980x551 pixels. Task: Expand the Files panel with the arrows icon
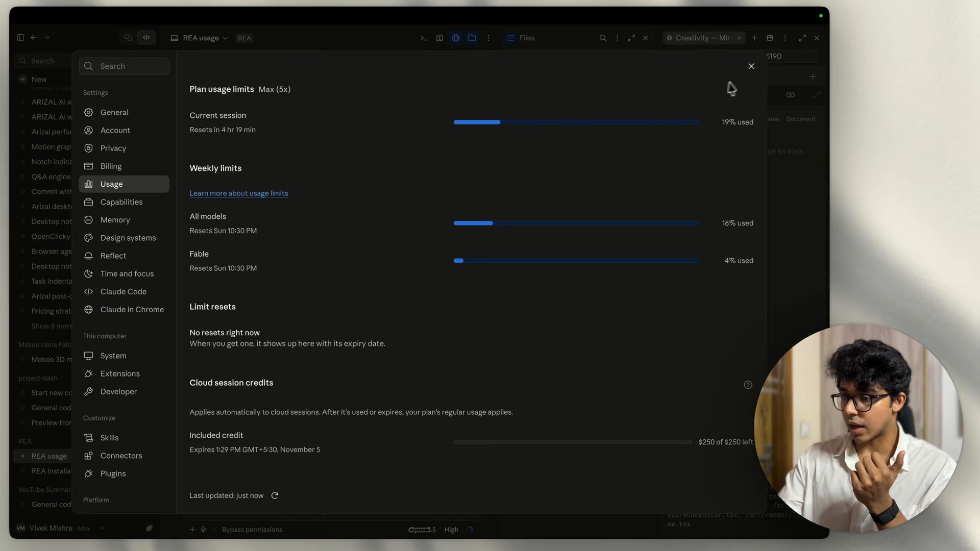coord(631,38)
